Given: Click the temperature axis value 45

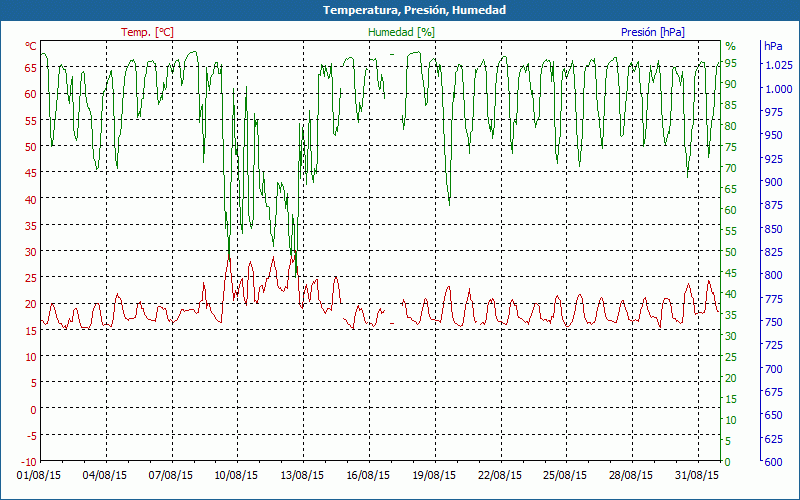Looking at the screenshot, I should (x=31, y=173).
